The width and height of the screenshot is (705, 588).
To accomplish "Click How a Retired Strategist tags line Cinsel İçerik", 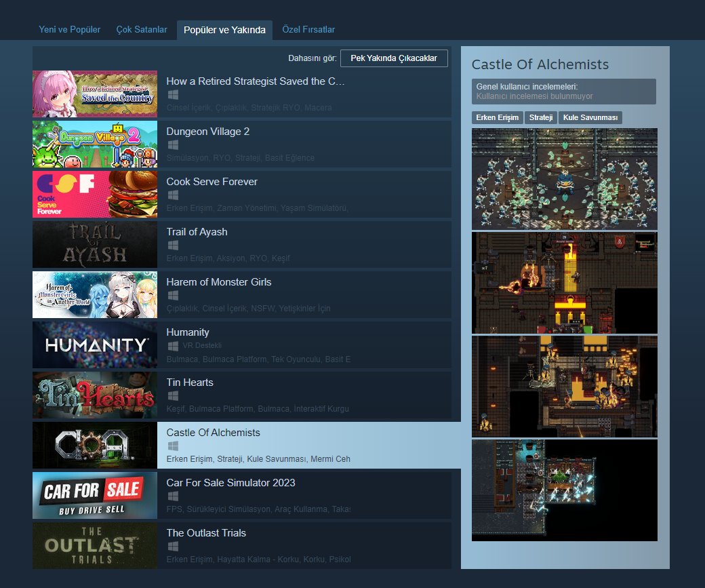I will point(249,108).
